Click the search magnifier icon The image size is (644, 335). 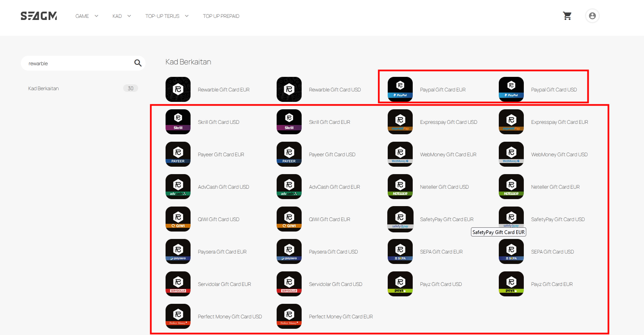pyautogui.click(x=138, y=63)
